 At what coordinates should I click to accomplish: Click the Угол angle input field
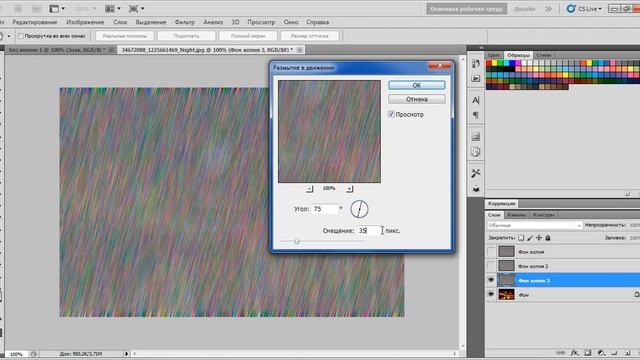click(x=325, y=209)
